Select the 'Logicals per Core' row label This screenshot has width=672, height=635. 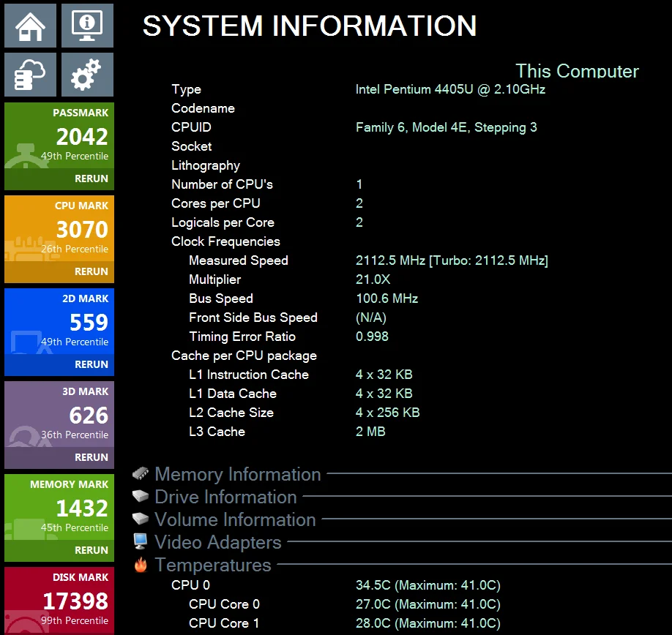(x=223, y=222)
